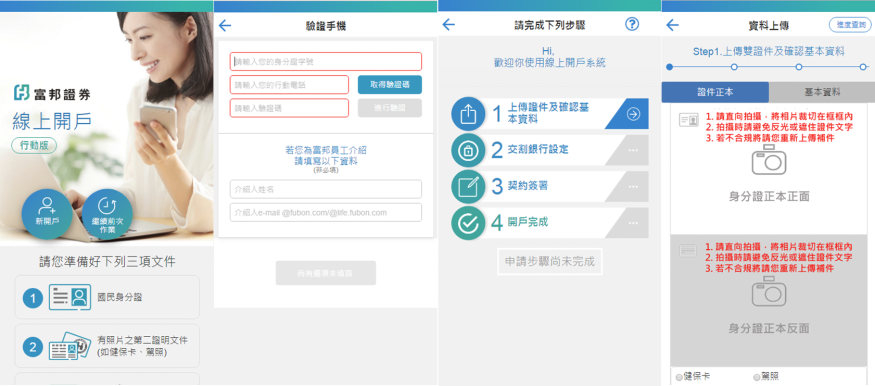Click the Step1.上傳雙證件及確認基本資料 text
The image size is (875, 386).
pos(768,51)
